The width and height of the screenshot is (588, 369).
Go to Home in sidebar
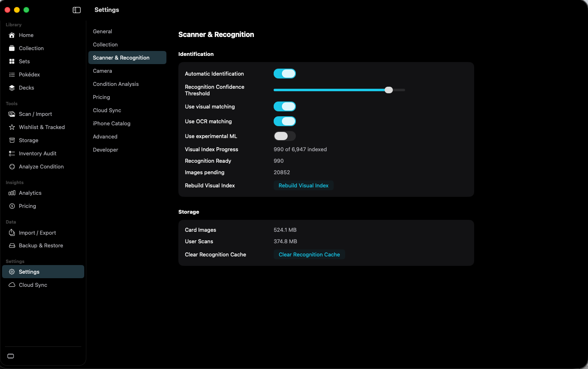(43, 35)
